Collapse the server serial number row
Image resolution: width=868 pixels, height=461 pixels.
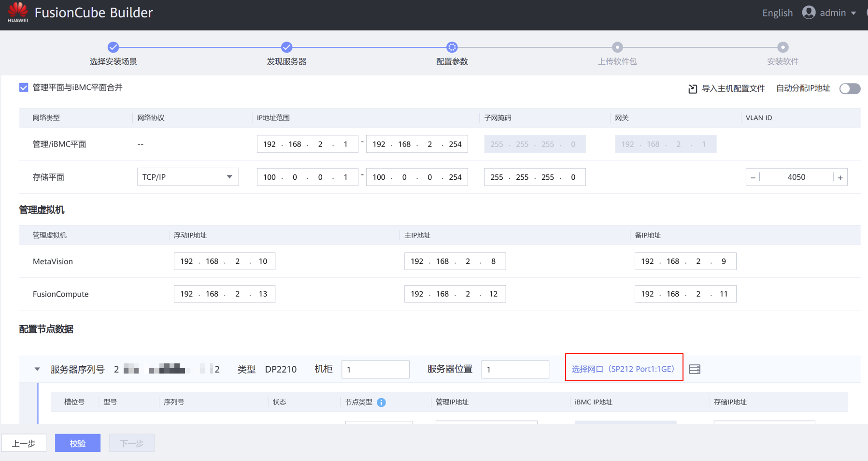click(x=37, y=369)
